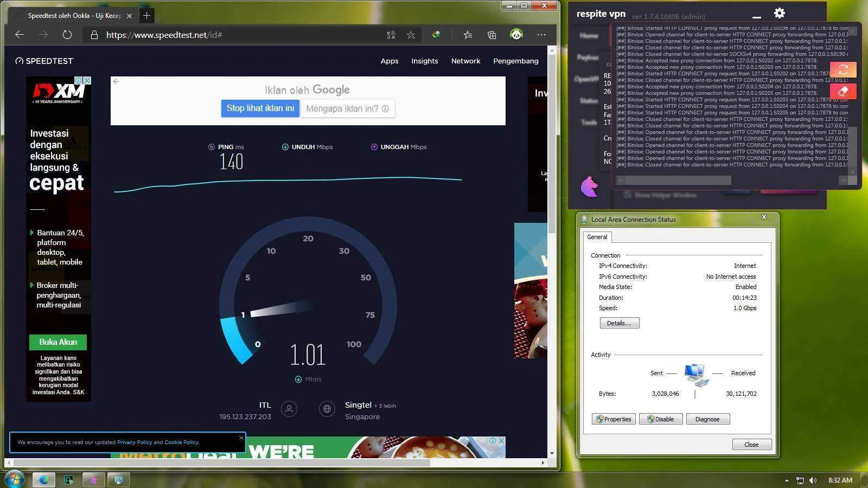Click Singtel server name

(358, 405)
